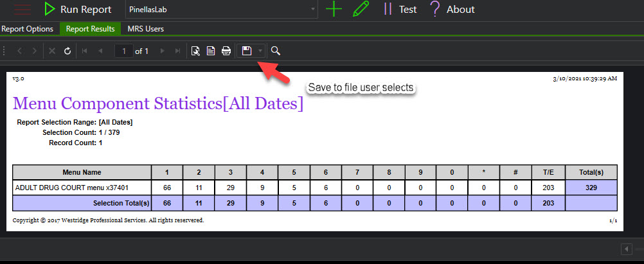
Task: Open the red hamburger menu icon
Action: click(x=22, y=10)
